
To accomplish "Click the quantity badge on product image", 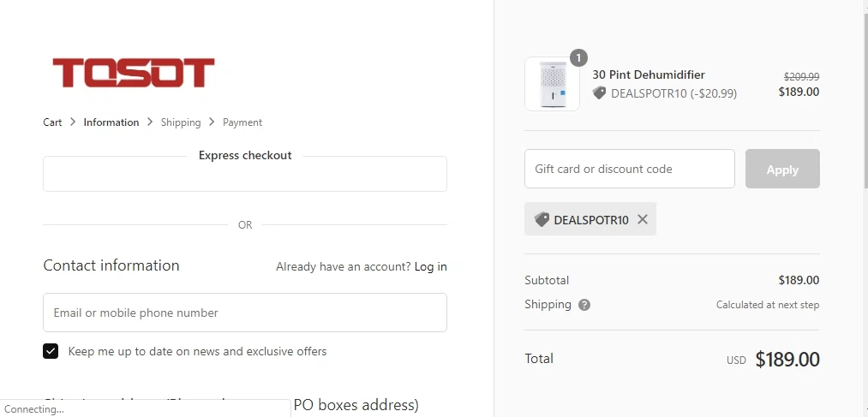I will (x=578, y=57).
